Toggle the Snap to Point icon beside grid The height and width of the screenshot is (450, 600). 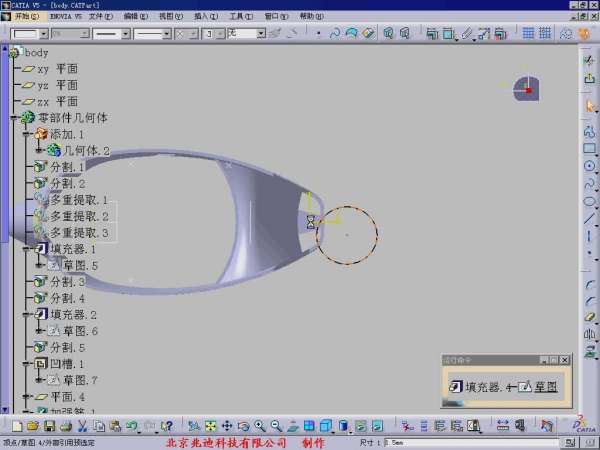(544, 33)
